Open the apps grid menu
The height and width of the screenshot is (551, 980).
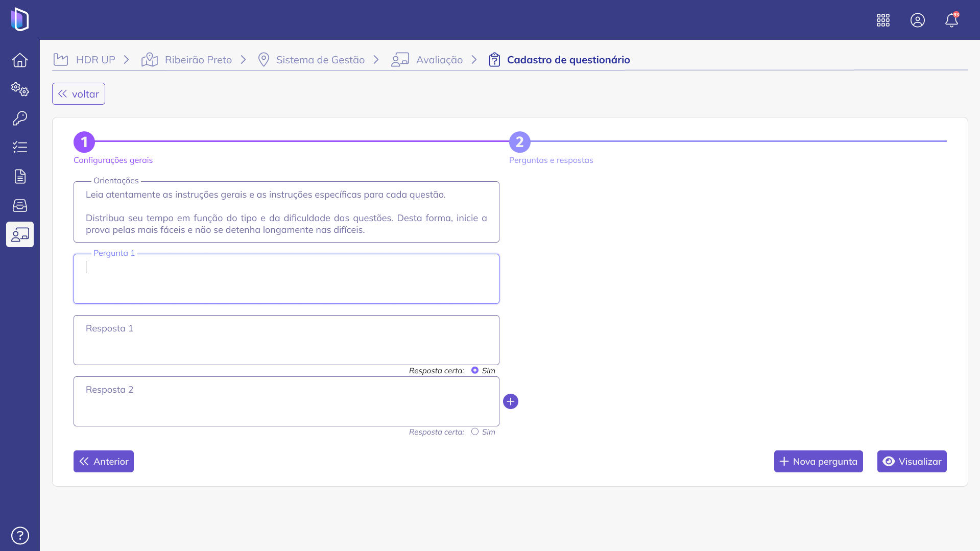[x=883, y=20]
